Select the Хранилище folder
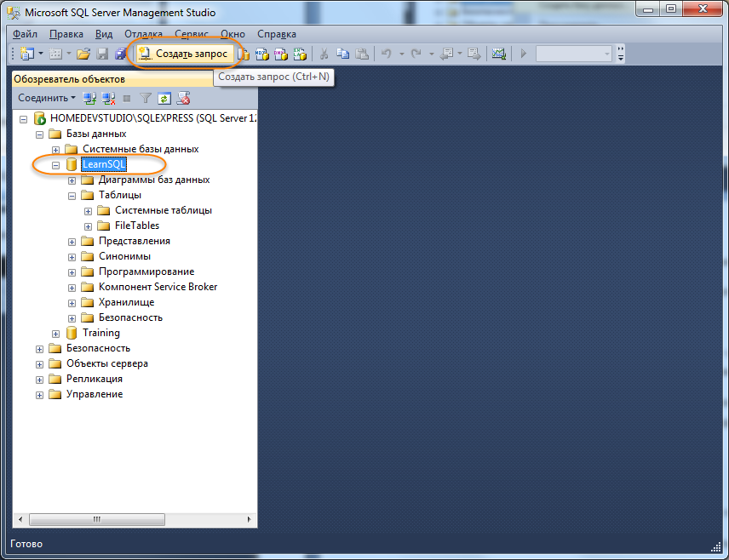This screenshot has height=560, width=729. (126, 302)
